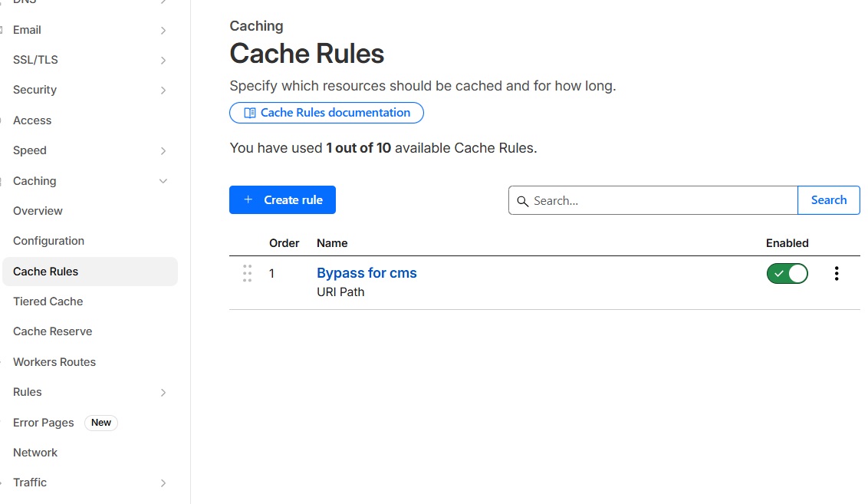
Task: Click the magnifier icon in search box
Action: (522, 201)
